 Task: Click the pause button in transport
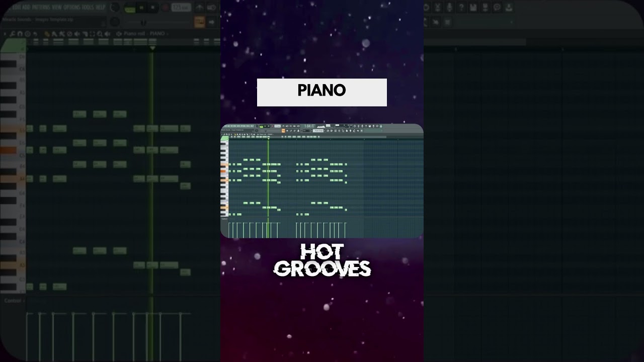[x=141, y=8]
